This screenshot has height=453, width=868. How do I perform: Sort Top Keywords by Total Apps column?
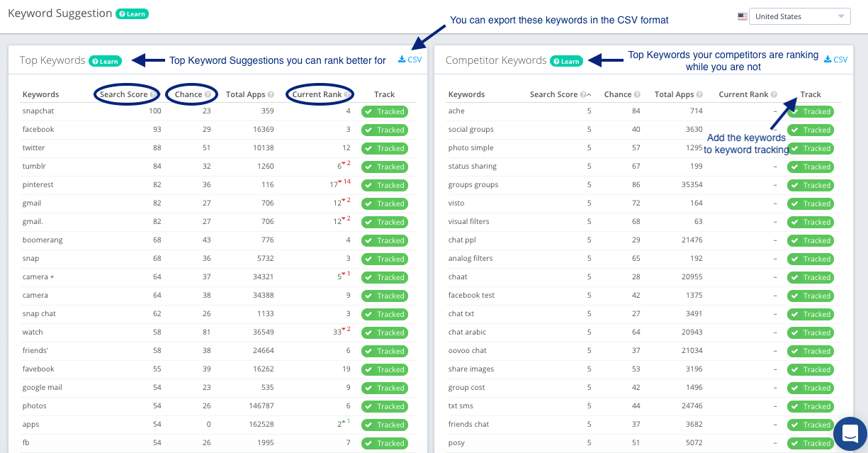(x=245, y=94)
